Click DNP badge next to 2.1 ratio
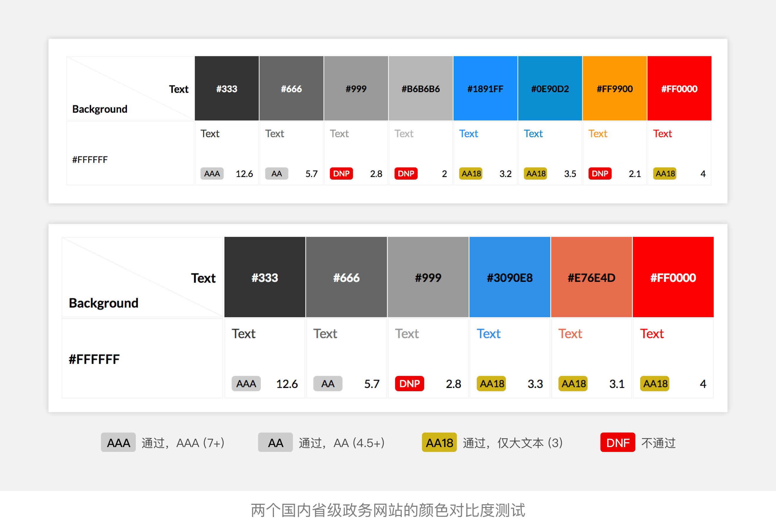The height and width of the screenshot is (532, 776). pyautogui.click(x=600, y=174)
